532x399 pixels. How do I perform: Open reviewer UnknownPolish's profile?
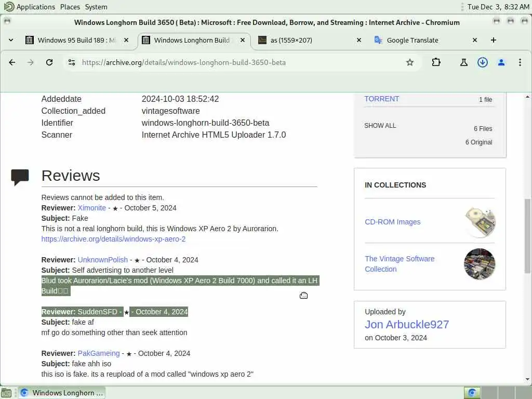[102, 260]
